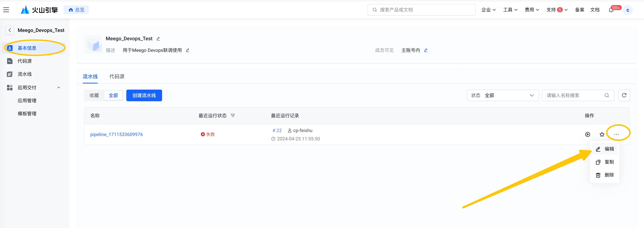Viewport: 644px width, 228px height.
Task: Open the 备案 link
Action: [x=580, y=10]
